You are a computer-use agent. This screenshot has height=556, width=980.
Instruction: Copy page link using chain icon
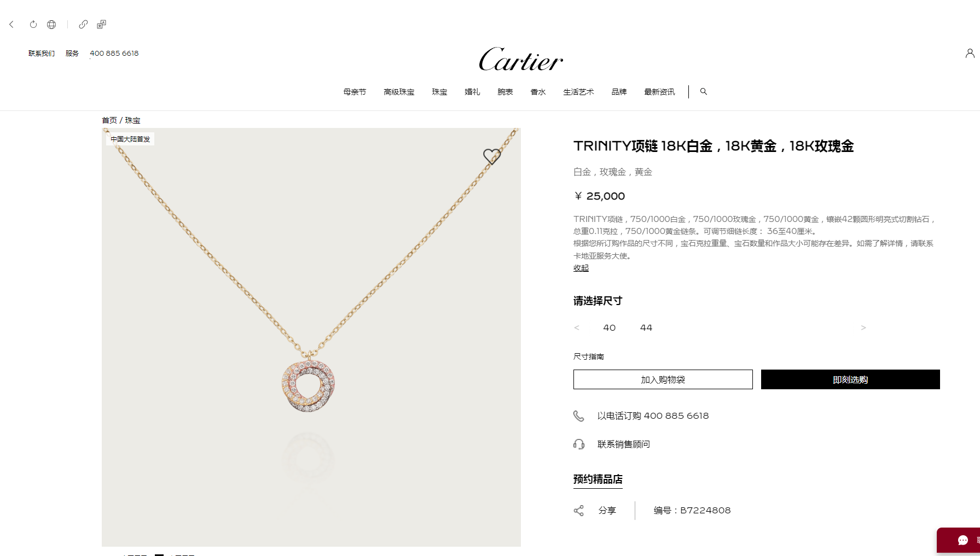click(83, 24)
